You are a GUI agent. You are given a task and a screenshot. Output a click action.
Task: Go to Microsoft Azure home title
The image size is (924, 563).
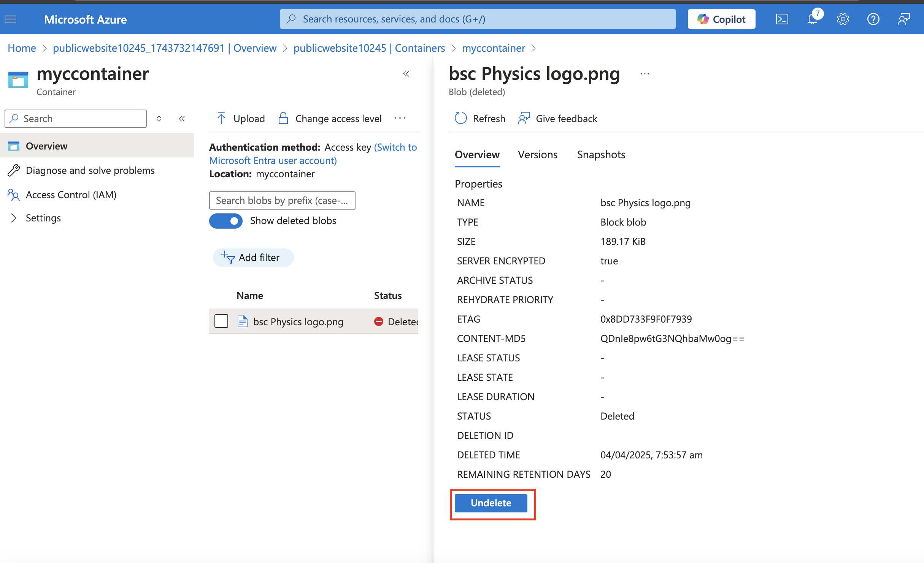coord(85,19)
